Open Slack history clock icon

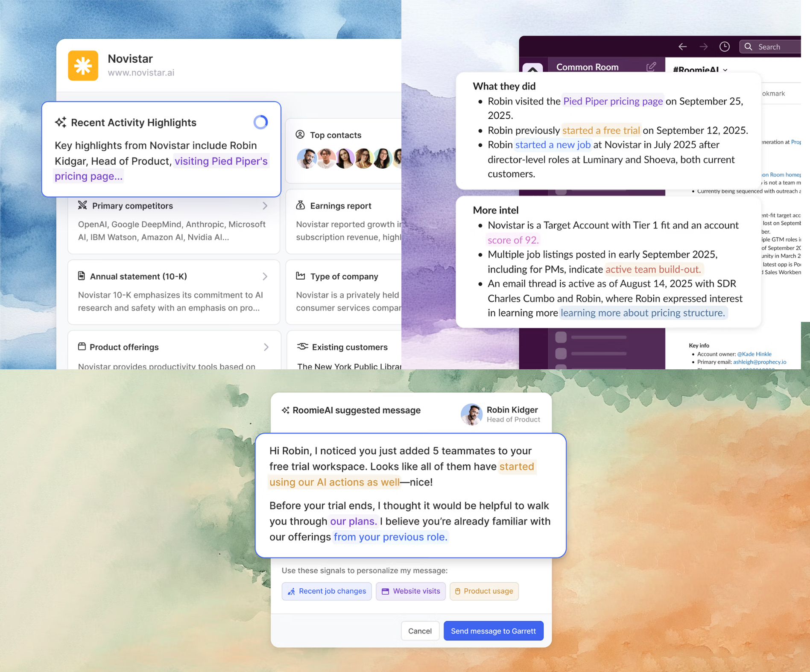(725, 47)
